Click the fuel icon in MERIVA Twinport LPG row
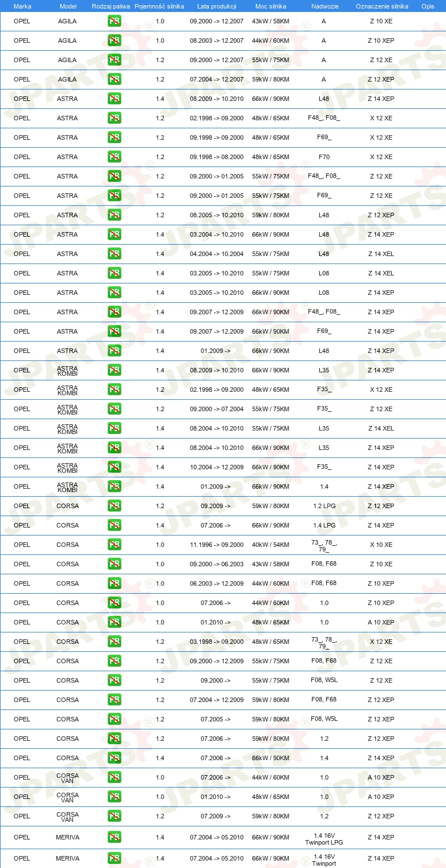Image resolution: width=446 pixels, height=868 pixels. click(x=114, y=837)
